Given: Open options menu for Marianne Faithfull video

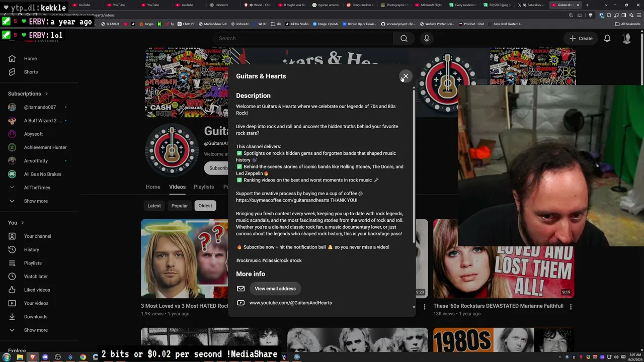Looking at the screenshot, I should (x=571, y=306).
